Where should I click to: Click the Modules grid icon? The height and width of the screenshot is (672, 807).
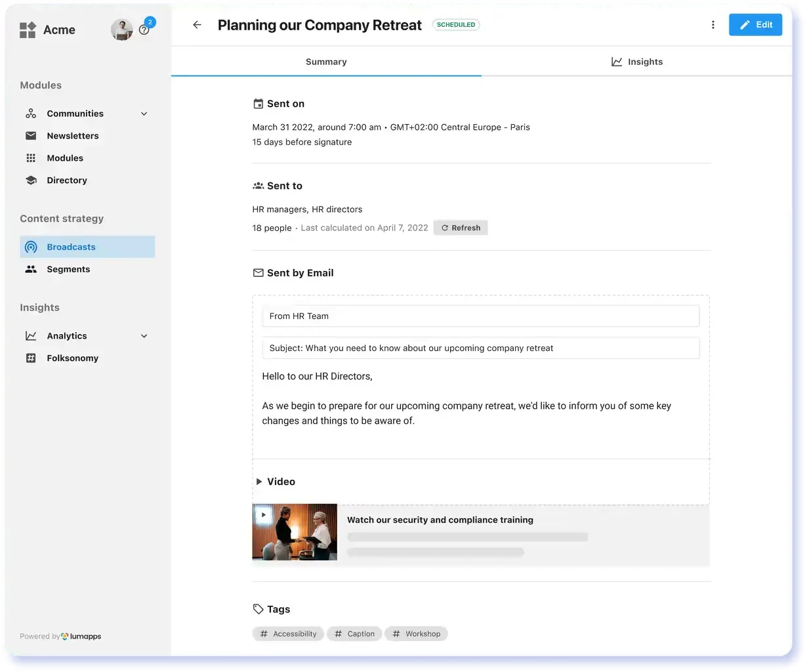(31, 158)
